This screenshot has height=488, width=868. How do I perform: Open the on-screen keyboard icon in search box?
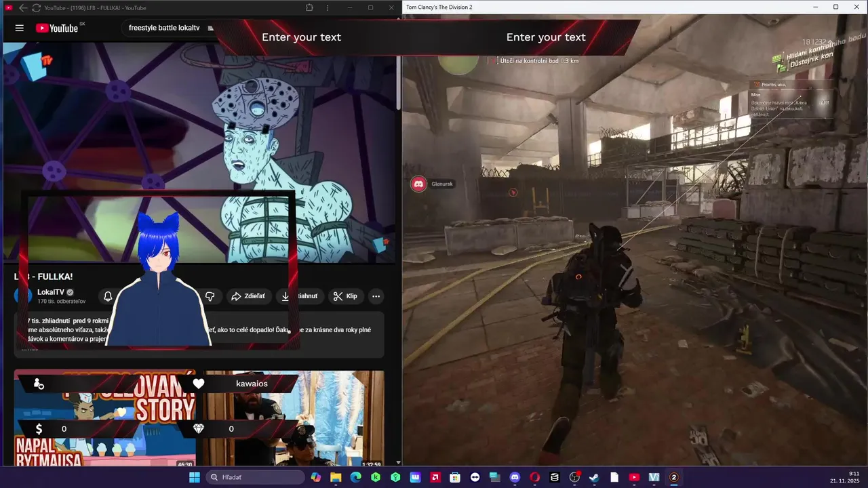pyautogui.click(x=211, y=28)
